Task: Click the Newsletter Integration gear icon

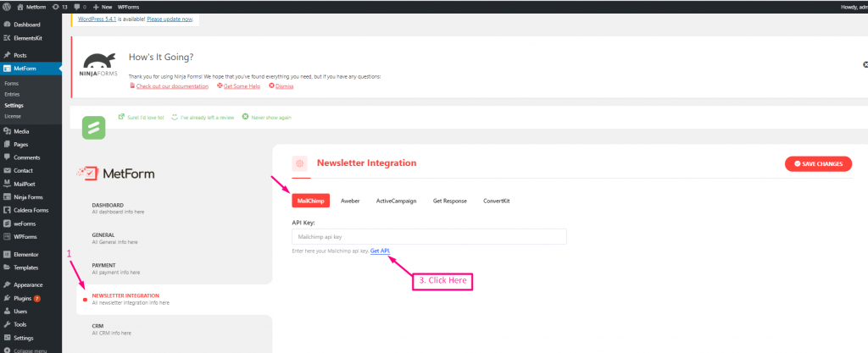Action: 299,163
